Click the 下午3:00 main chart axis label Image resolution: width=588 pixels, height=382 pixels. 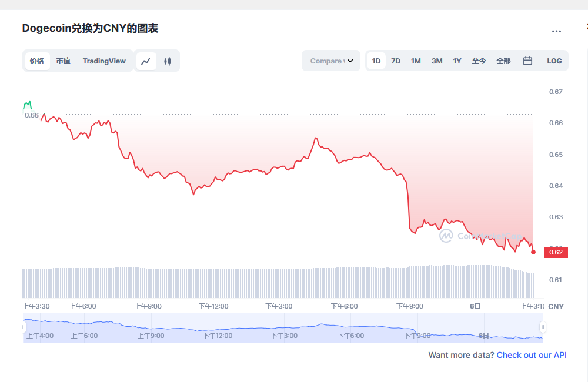pyautogui.click(x=279, y=306)
